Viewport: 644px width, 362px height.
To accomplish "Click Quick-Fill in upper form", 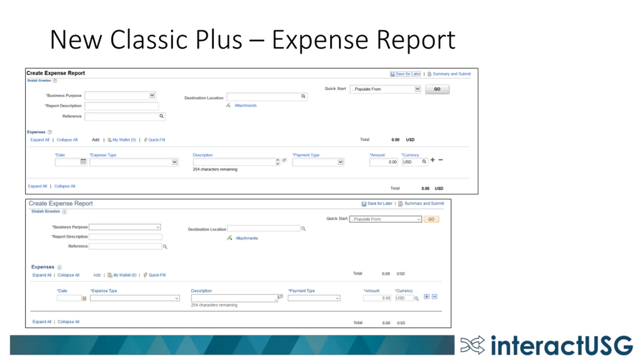I will [x=154, y=140].
